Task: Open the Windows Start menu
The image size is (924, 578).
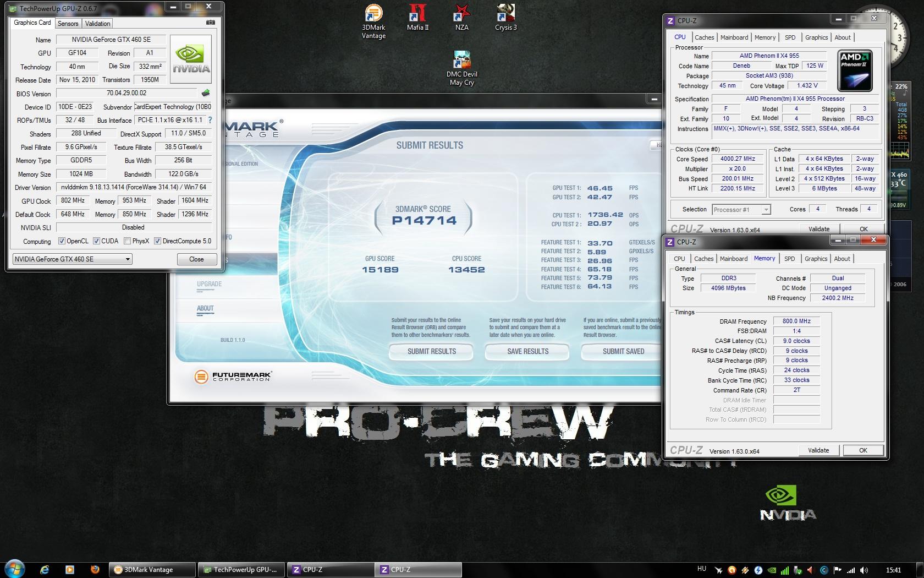Action: pyautogui.click(x=15, y=569)
